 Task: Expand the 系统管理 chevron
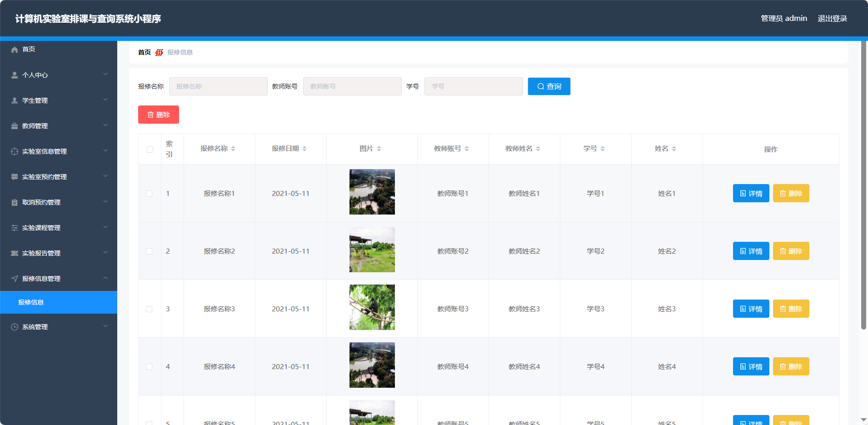105,326
